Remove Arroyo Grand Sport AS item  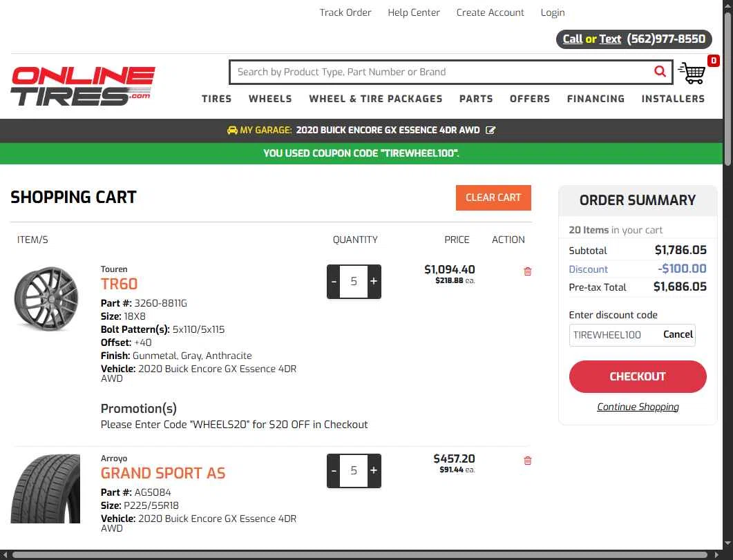tap(527, 461)
